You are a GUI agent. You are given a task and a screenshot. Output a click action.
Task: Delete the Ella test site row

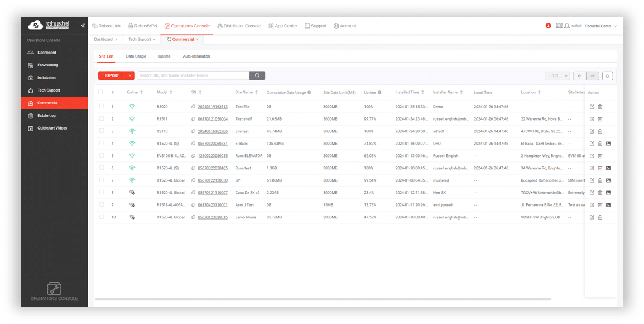click(x=600, y=132)
